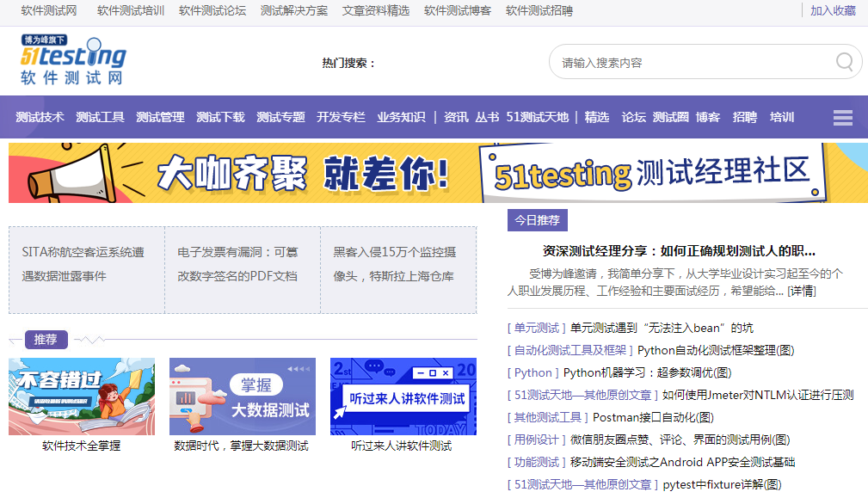This screenshot has width=868, height=498.
Task: Click 热门搜索 label text
Action: pos(348,63)
